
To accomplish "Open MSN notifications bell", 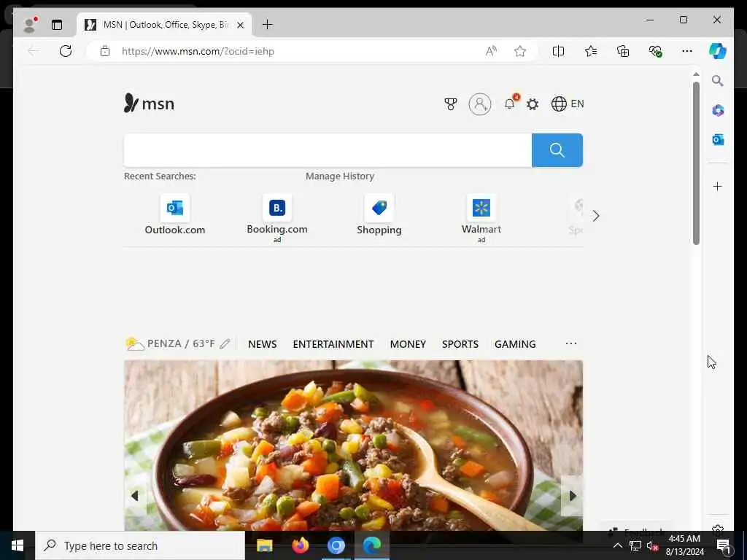I will (x=511, y=103).
